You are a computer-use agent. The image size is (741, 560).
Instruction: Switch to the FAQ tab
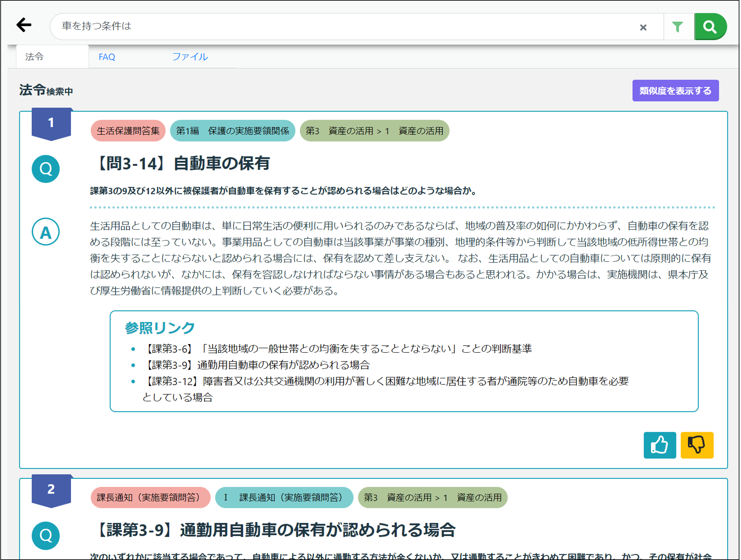[107, 57]
